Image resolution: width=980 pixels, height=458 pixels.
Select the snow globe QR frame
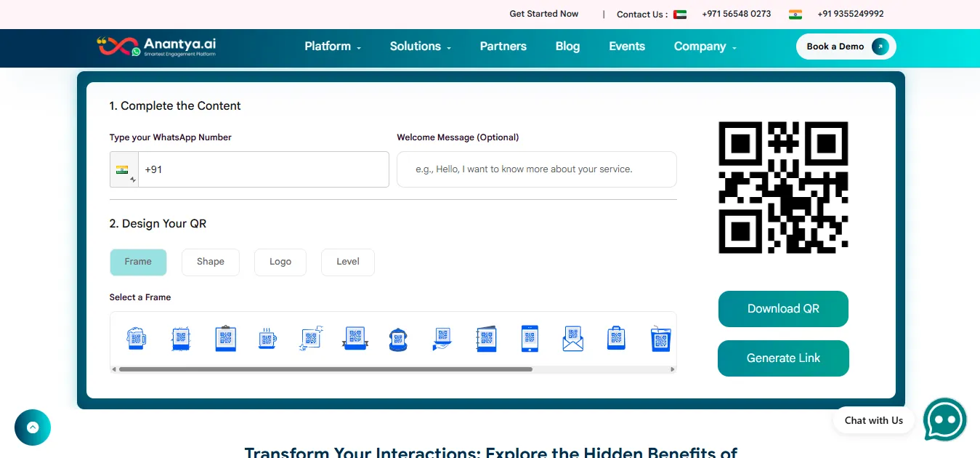tap(399, 340)
